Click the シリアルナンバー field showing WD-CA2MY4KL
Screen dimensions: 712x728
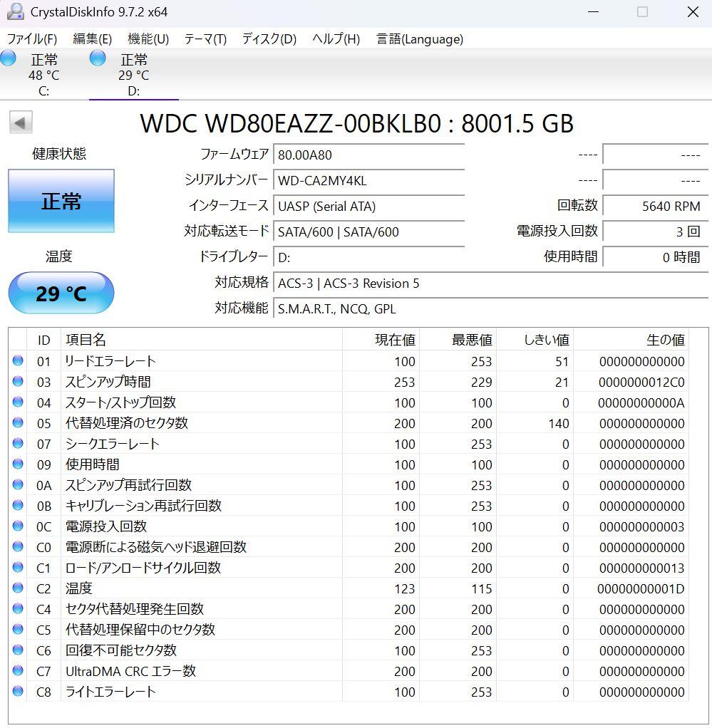tap(368, 180)
